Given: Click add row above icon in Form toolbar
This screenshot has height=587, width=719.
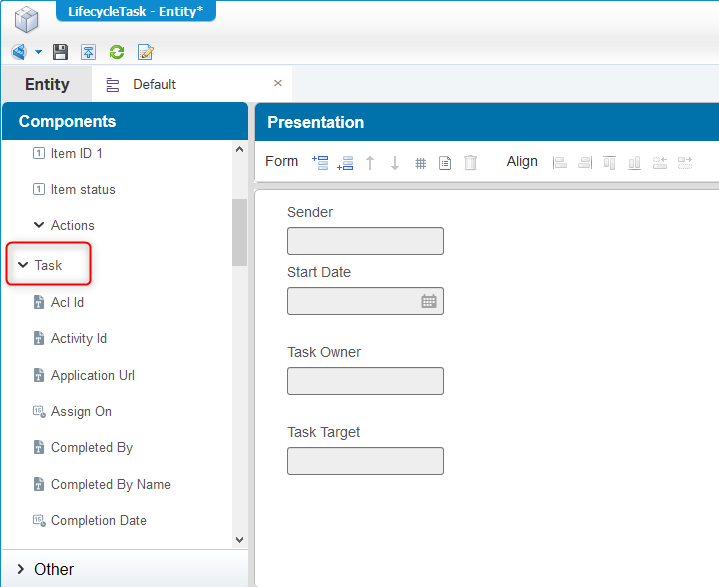Looking at the screenshot, I should point(320,162).
